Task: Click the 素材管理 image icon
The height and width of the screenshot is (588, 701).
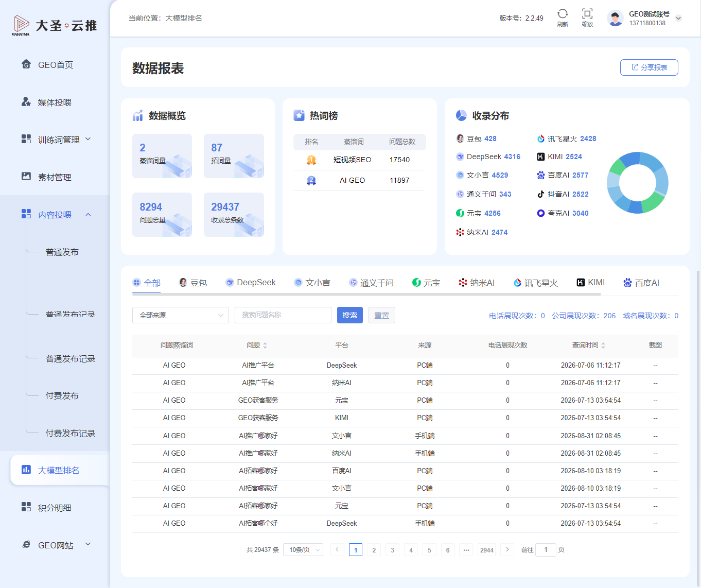Action: (x=26, y=177)
